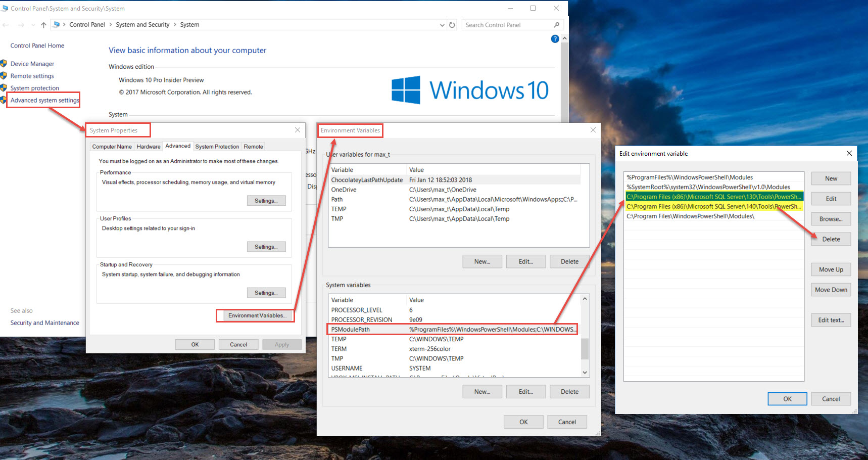
Task: Click Browse in Edit environment variable
Action: coord(831,219)
